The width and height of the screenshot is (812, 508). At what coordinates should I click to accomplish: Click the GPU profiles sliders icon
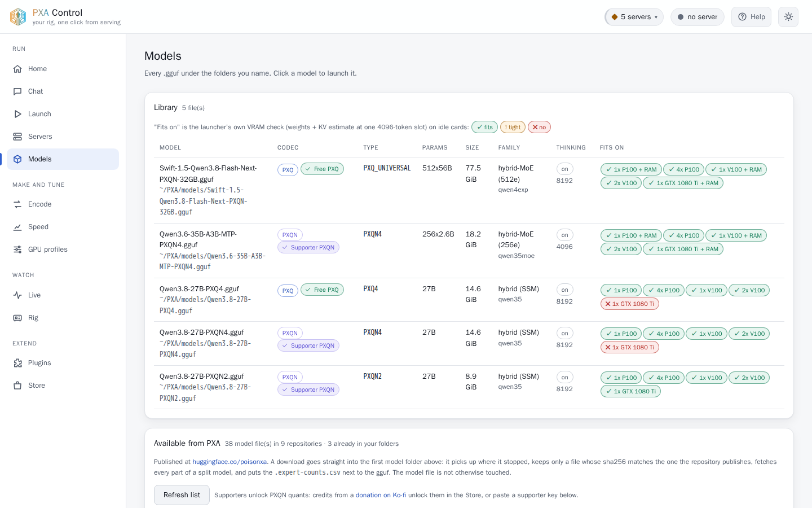point(17,249)
